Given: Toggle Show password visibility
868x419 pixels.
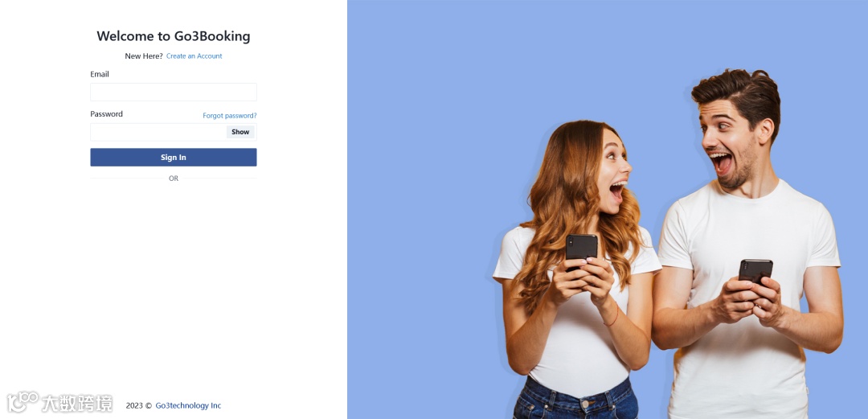Looking at the screenshot, I should (240, 132).
